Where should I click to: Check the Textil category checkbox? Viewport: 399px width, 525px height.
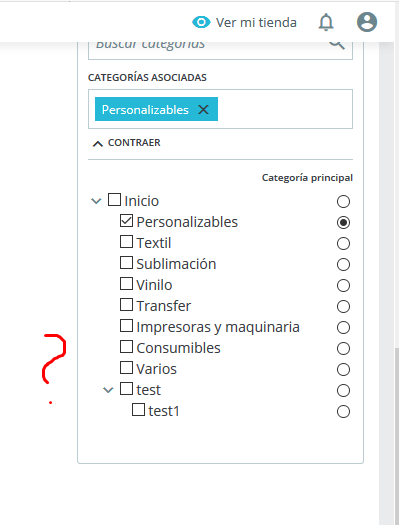126,242
